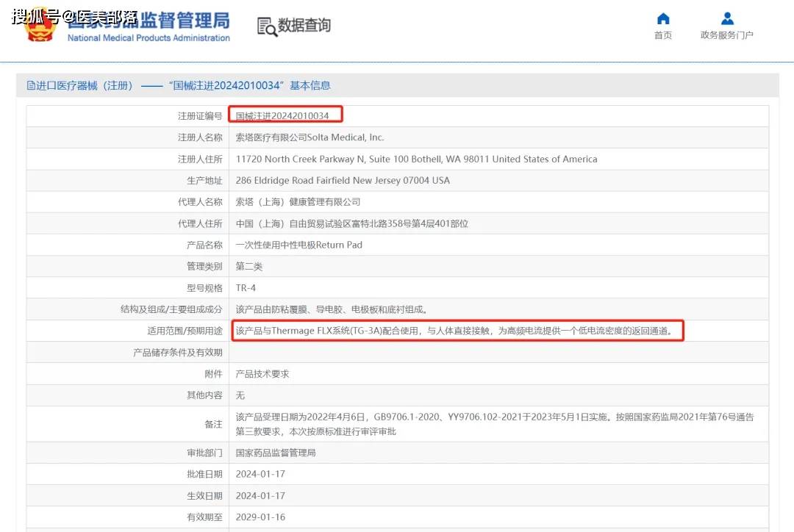Click the document icon before 进口医疗器械
This screenshot has width=794, height=532.
coord(31,86)
